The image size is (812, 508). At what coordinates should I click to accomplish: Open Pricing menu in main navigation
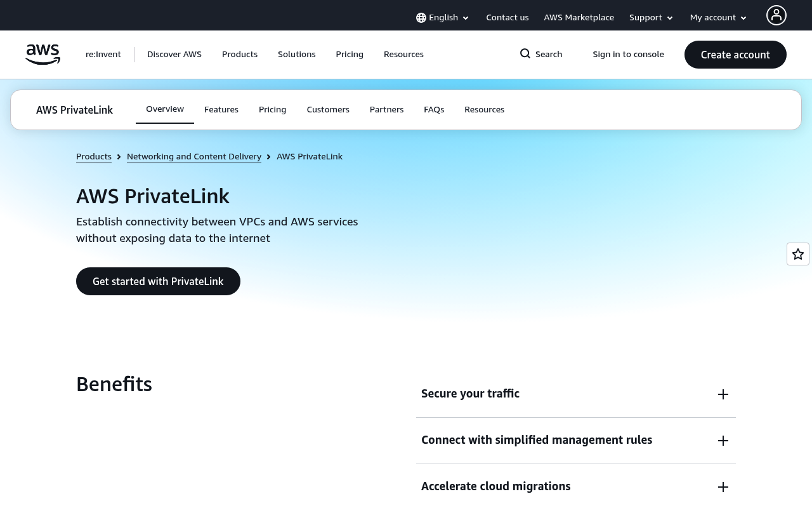pyautogui.click(x=350, y=55)
